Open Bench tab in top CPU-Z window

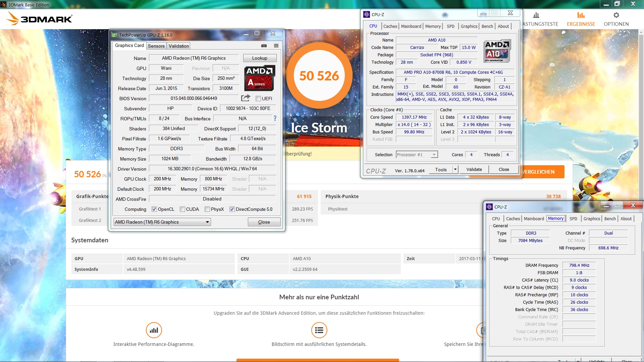point(487,26)
